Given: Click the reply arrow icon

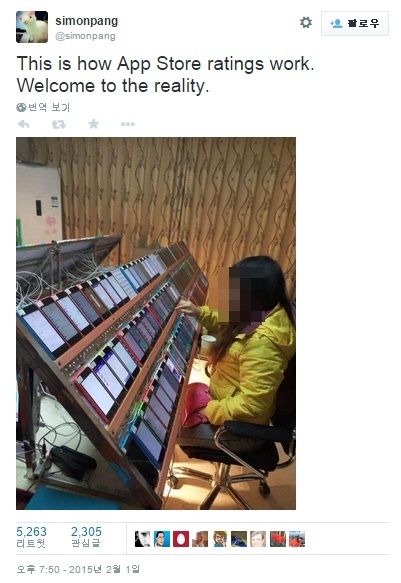Looking at the screenshot, I should point(24,124).
